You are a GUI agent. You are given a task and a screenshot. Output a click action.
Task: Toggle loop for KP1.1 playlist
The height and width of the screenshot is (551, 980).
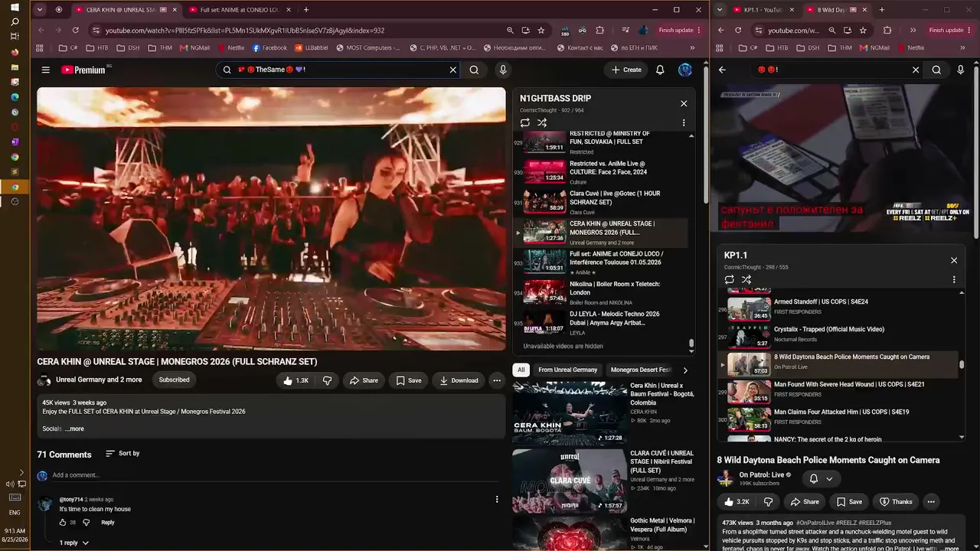pos(730,279)
